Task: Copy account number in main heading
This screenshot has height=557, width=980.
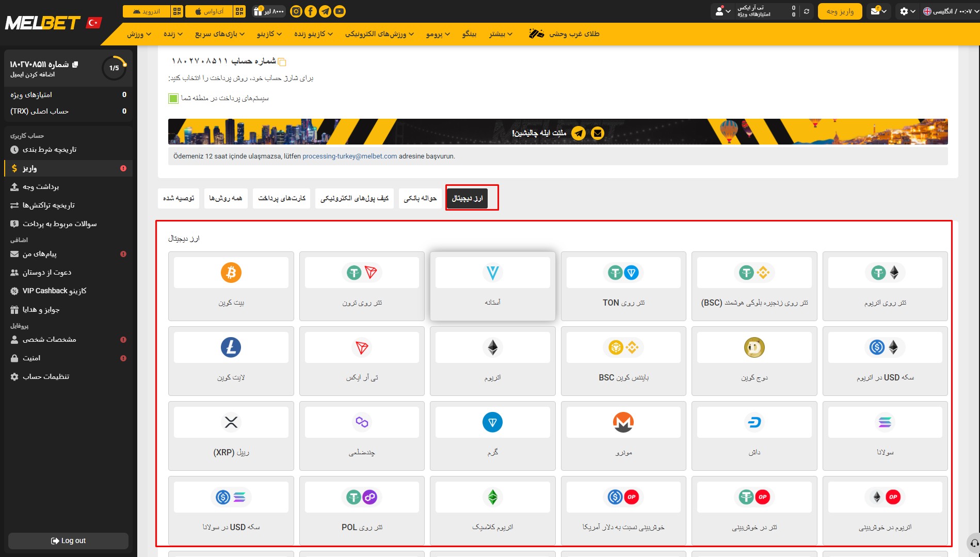Action: coord(282,62)
